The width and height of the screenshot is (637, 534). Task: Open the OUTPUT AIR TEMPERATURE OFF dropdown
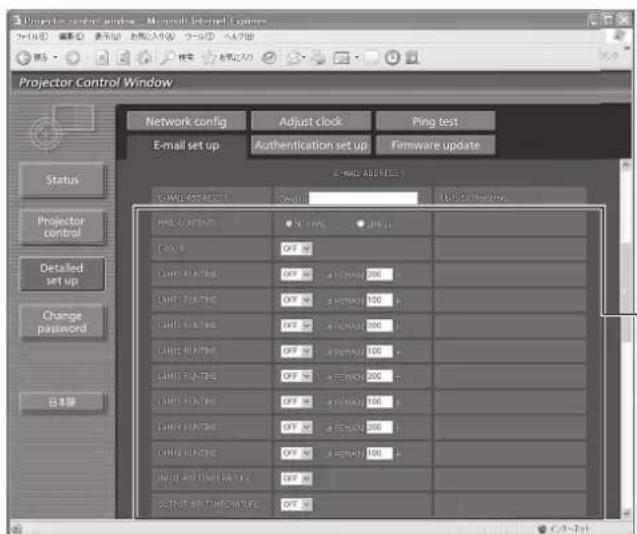click(x=296, y=504)
